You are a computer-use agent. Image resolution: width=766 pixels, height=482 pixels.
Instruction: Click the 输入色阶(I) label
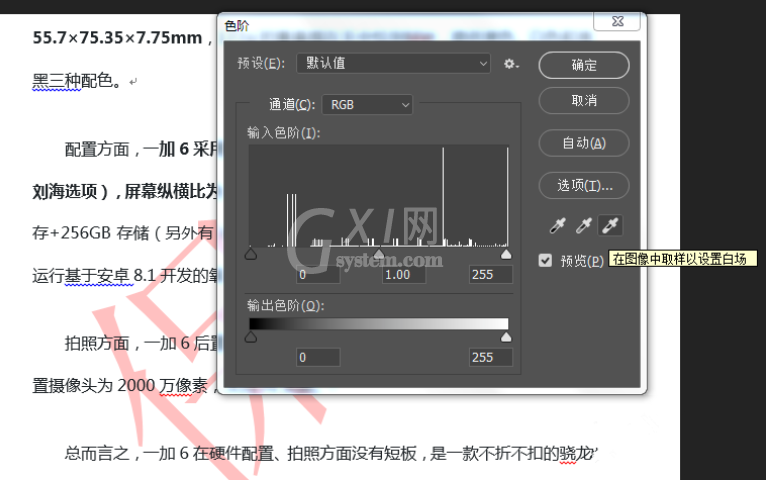point(283,132)
